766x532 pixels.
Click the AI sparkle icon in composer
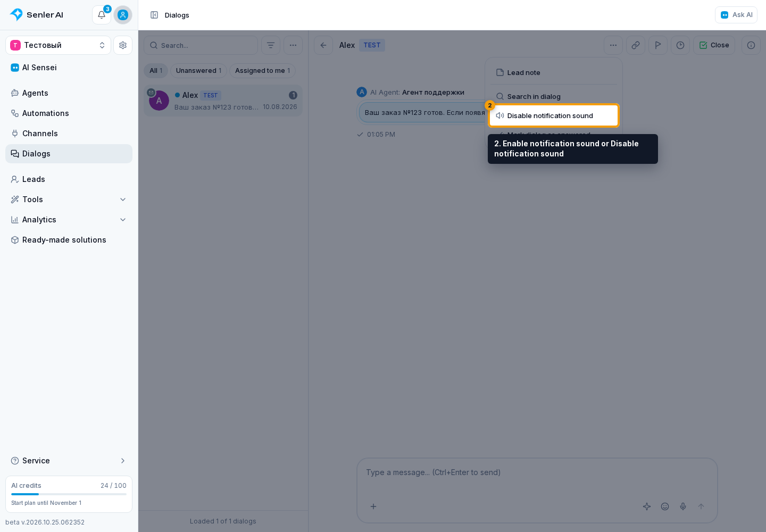(x=647, y=506)
